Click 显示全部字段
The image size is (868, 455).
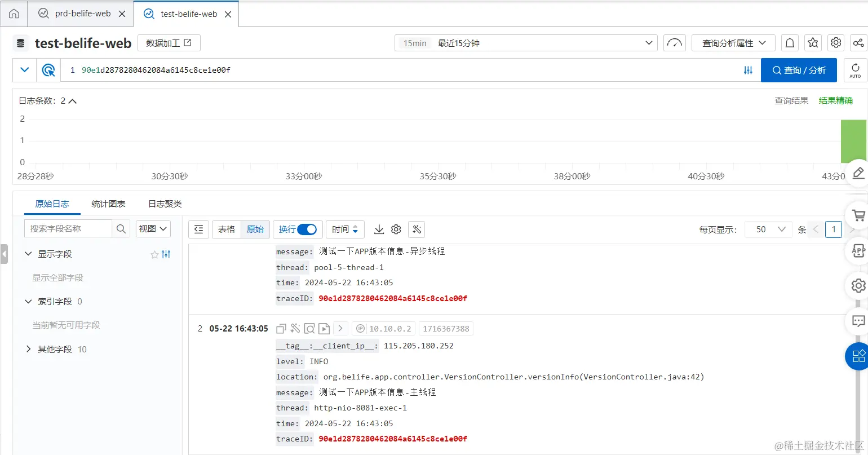[57, 277]
